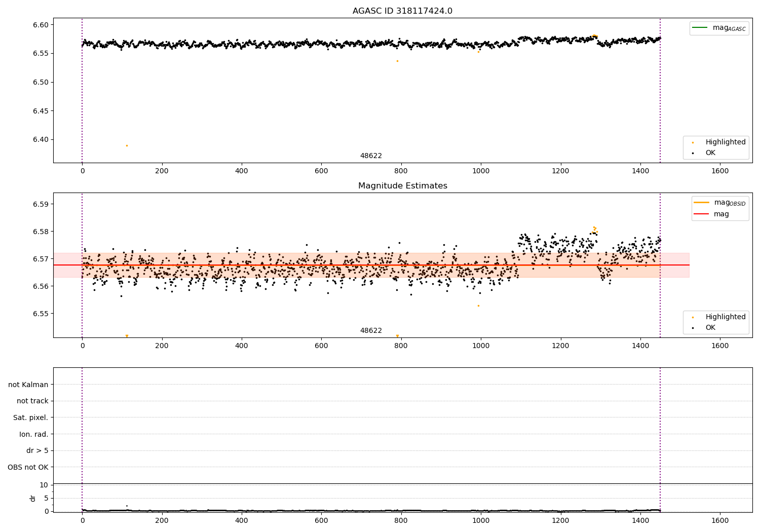This screenshot has height=532, width=760.
Task: Click the '6.59' y-axis tick label
Action: [41, 205]
